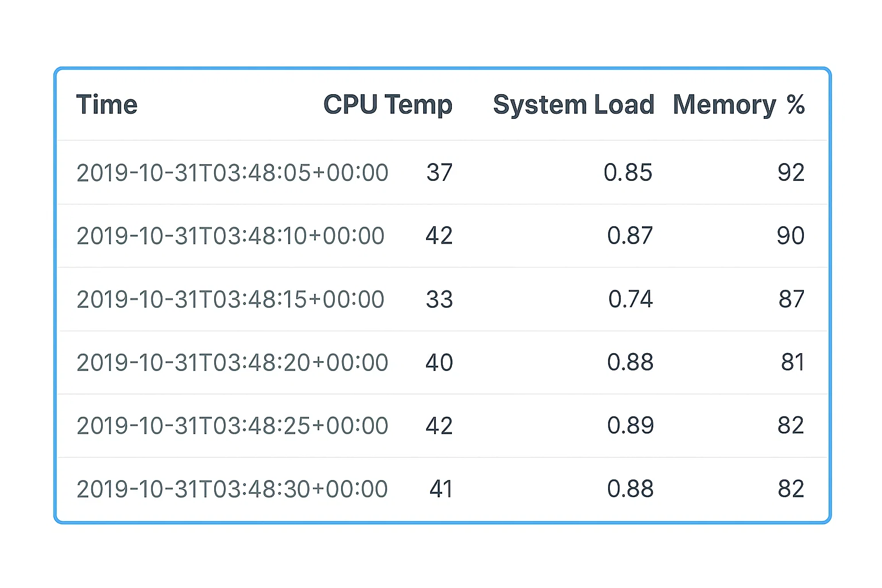Select timestamp 2019-10-31T03:48:30+00:00

232,489
